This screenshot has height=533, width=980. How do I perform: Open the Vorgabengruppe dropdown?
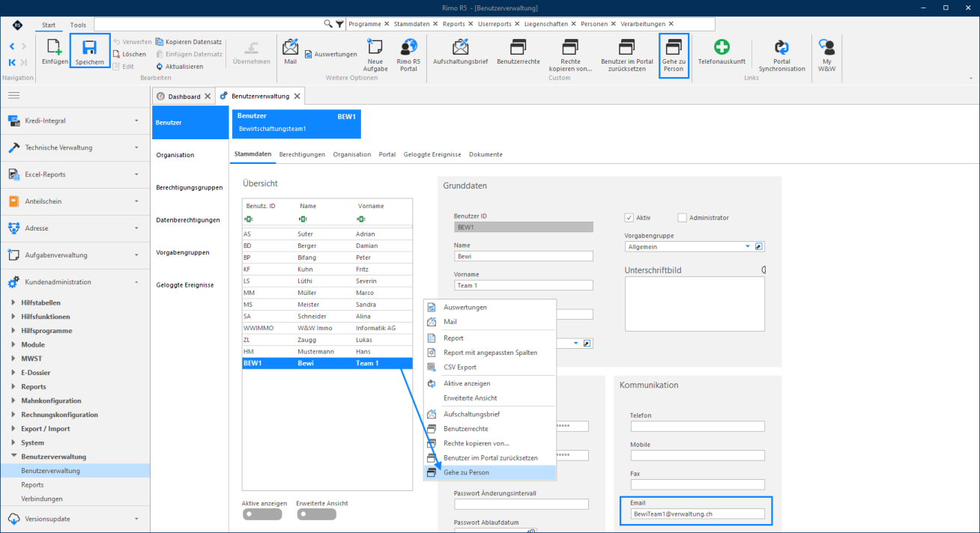click(x=747, y=246)
